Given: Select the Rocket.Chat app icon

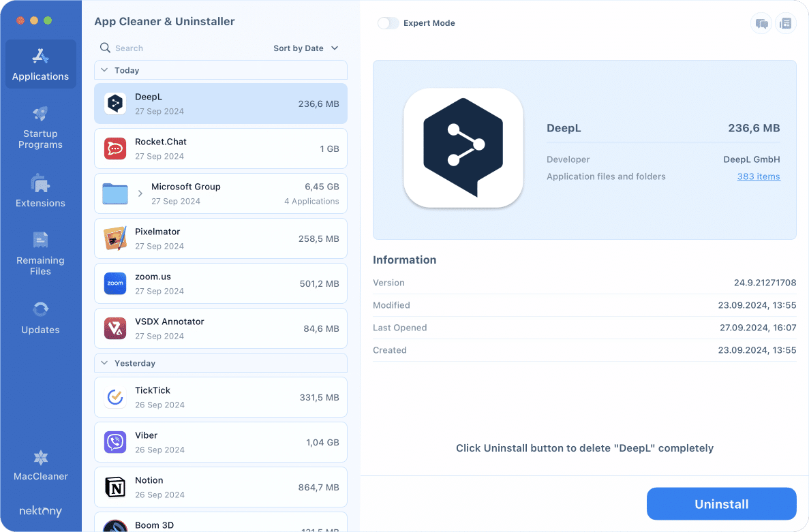Looking at the screenshot, I should [115, 148].
